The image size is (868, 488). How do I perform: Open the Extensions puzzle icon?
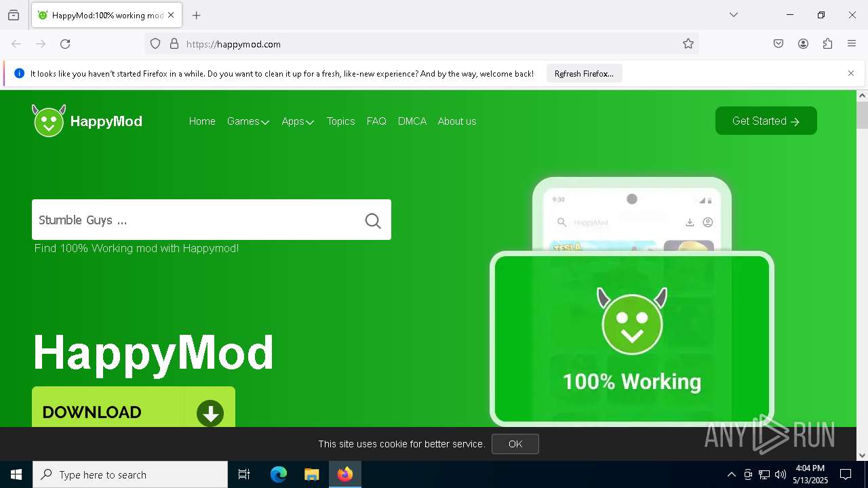827,44
